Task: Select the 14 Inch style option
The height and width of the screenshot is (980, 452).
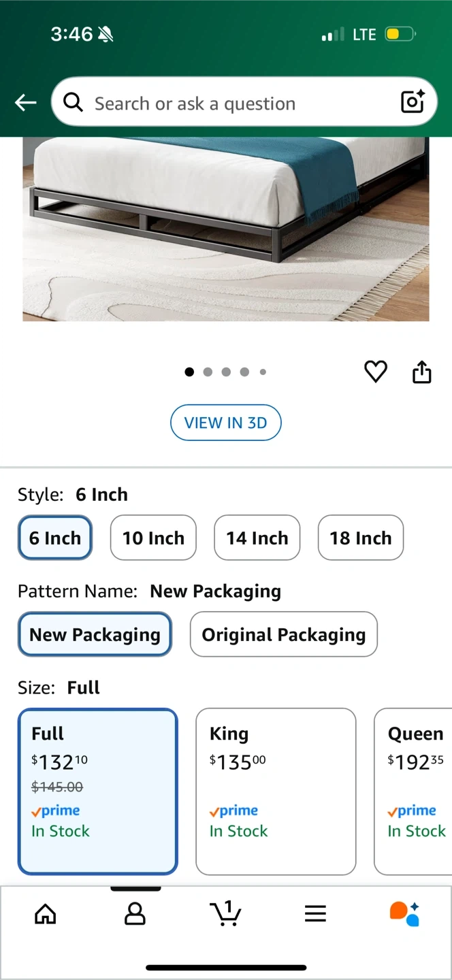Action: [257, 538]
